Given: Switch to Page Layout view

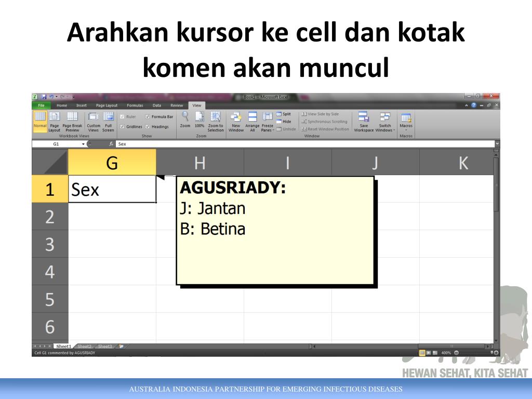Looking at the screenshot, I should [54, 121].
